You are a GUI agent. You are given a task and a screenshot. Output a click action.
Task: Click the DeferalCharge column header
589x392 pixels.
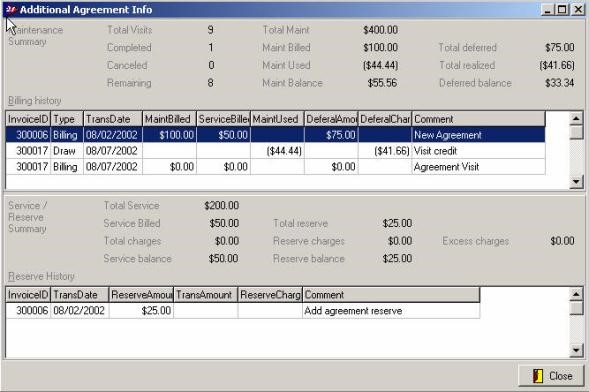click(x=385, y=119)
